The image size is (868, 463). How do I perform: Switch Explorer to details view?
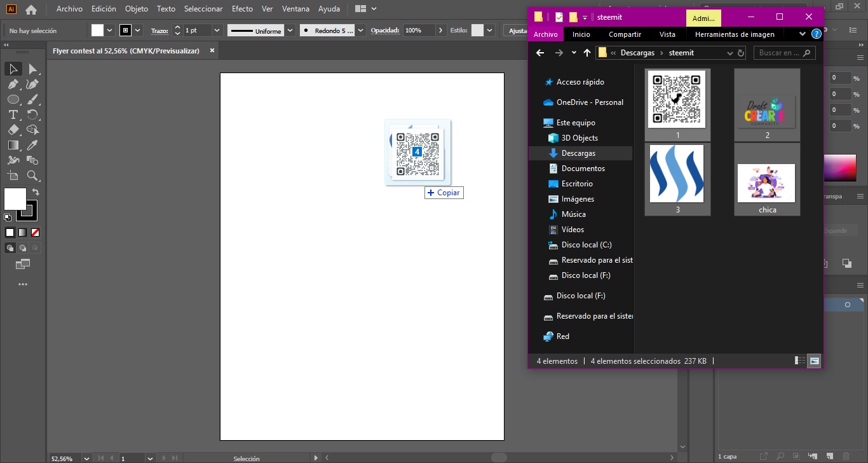[x=800, y=361]
